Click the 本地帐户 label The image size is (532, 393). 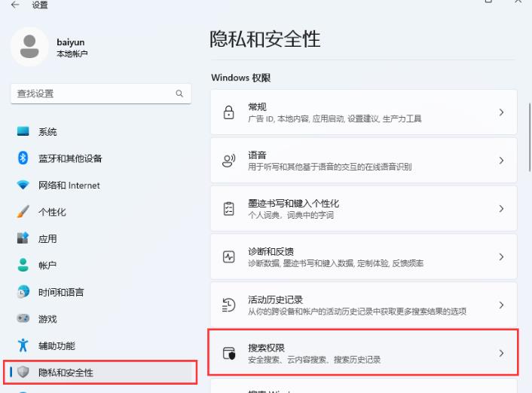click(72, 54)
